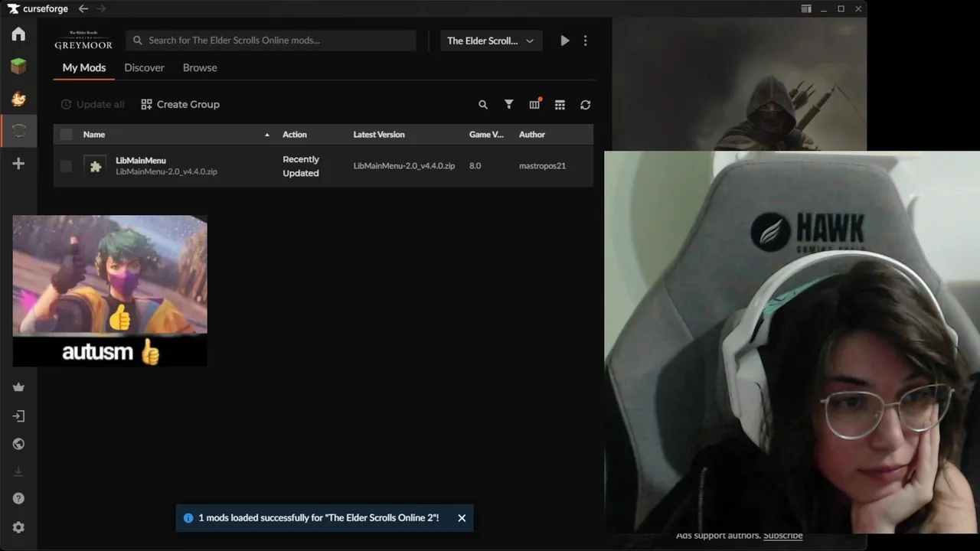980x551 pixels.
Task: Click the Update all button
Action: point(92,105)
